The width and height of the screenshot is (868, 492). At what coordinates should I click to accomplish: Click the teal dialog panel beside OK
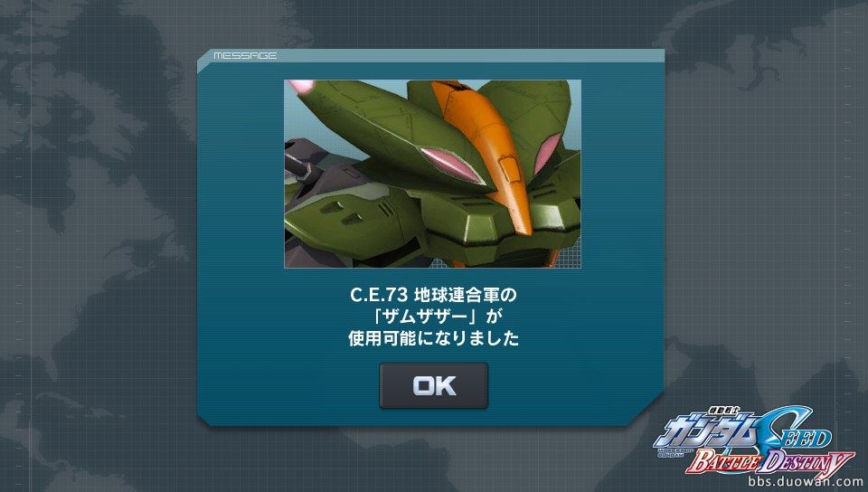(x=553, y=386)
